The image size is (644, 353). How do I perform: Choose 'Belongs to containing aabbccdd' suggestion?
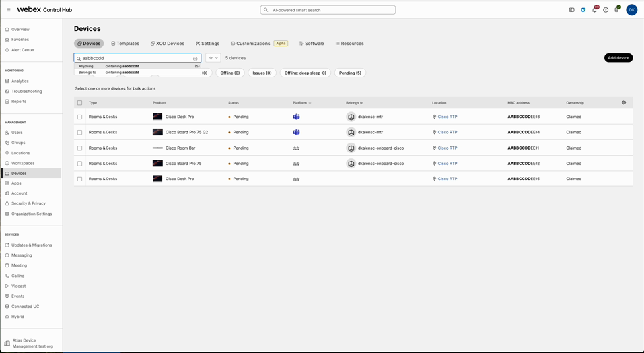(x=121, y=72)
